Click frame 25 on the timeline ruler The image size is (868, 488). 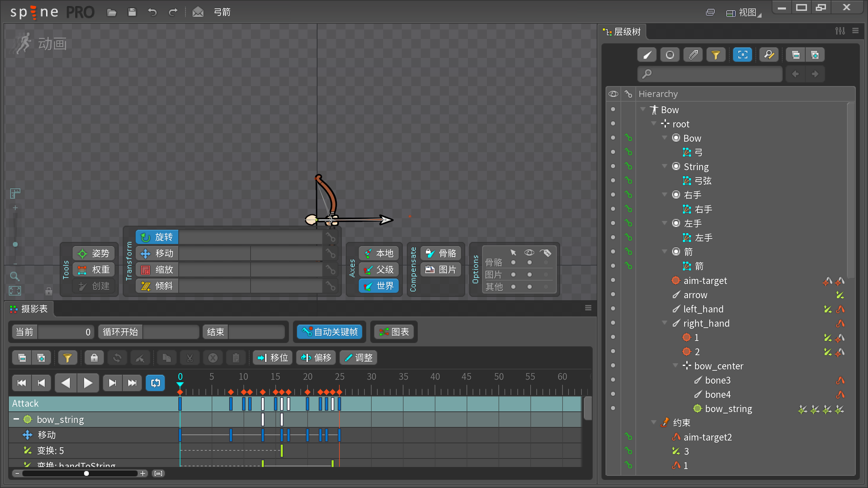(339, 377)
